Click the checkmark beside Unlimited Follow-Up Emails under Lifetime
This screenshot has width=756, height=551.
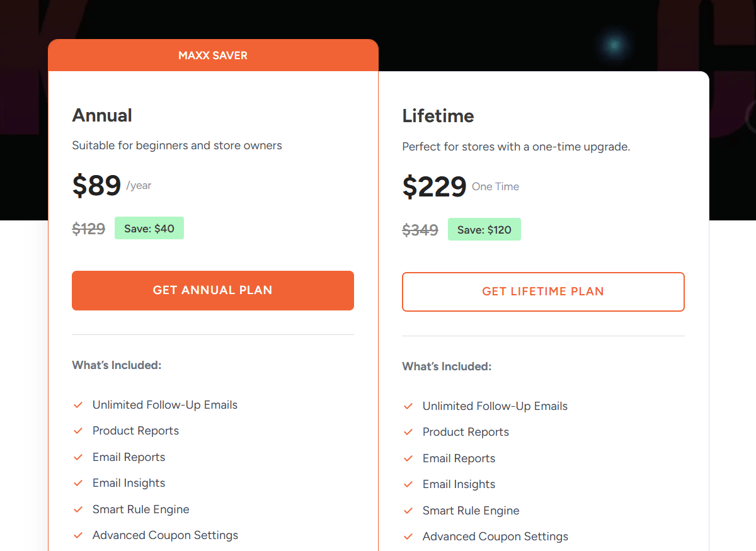[x=408, y=406]
